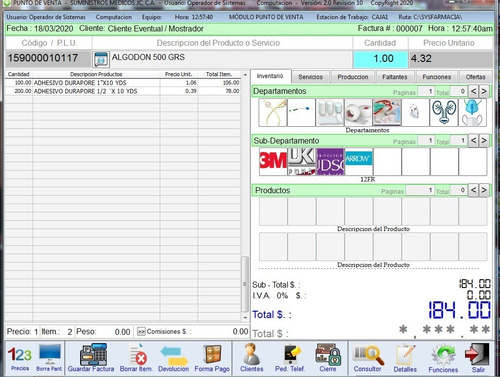500x377 pixels.
Task: Switch to the Inventario tab
Action: tap(270, 76)
